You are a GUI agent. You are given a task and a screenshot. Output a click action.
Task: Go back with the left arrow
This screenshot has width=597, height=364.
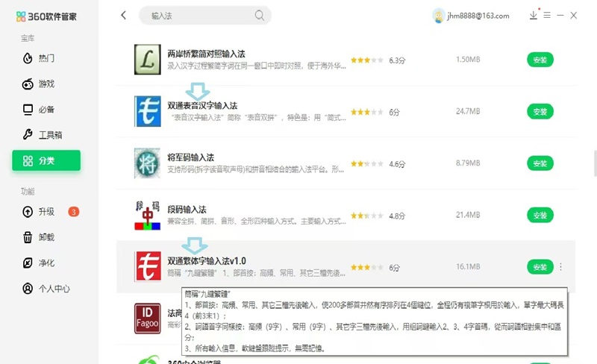[x=123, y=15]
